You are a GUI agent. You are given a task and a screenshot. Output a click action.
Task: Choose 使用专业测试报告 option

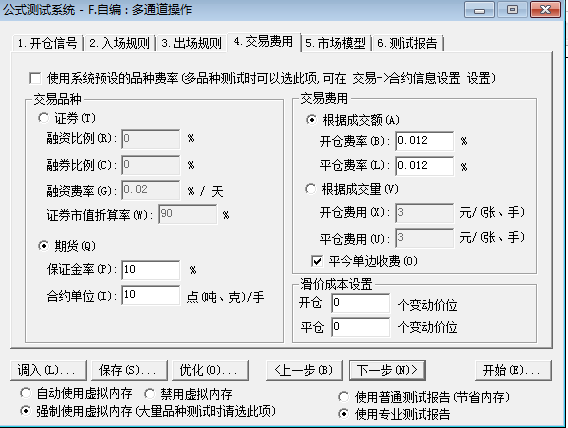tap(343, 414)
